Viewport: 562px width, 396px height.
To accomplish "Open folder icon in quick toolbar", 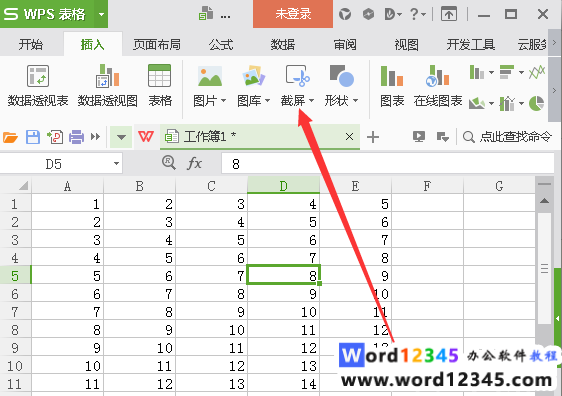I will pyautogui.click(x=10, y=137).
